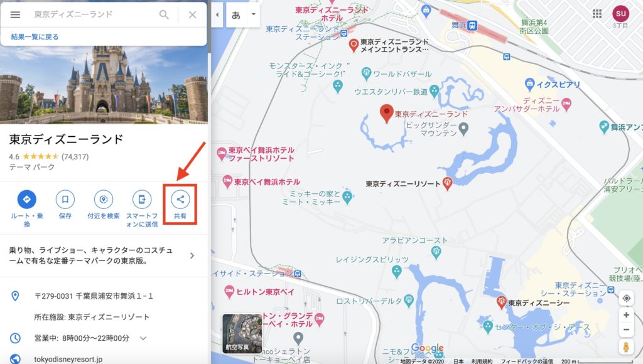Image resolution: width=643 pixels, height=364 pixels.
Task: Expand the place description chevron
Action: tap(192, 256)
